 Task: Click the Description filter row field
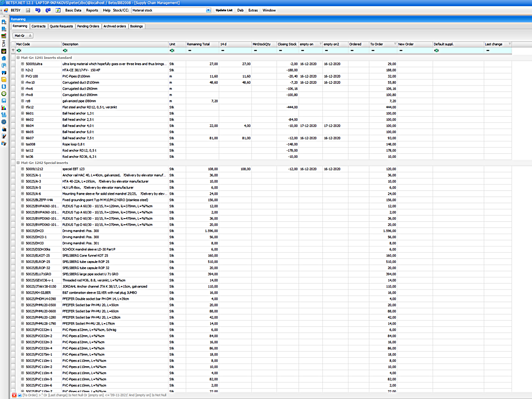click(114, 51)
